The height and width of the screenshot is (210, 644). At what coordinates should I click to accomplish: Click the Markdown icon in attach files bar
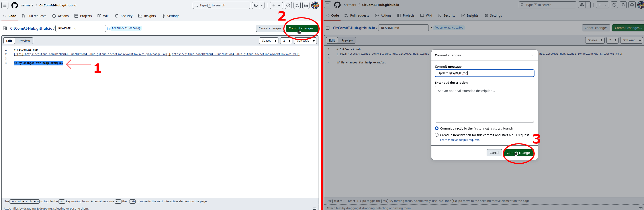315,208
